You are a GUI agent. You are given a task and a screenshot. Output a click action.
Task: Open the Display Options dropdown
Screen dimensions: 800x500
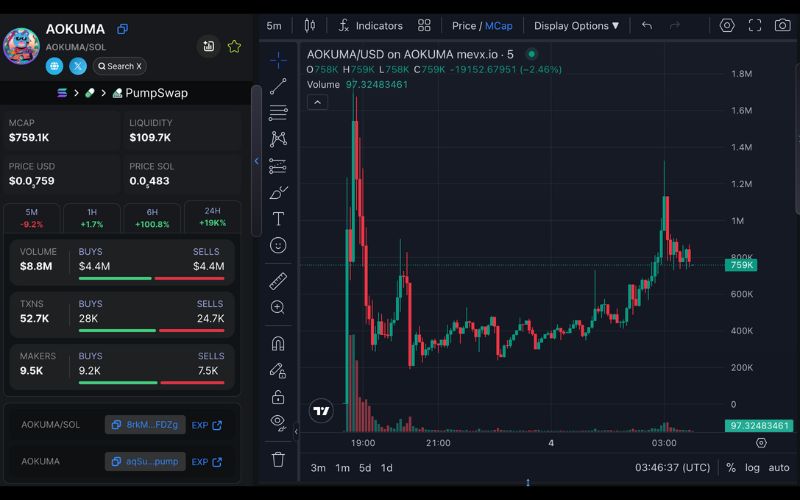coord(577,26)
